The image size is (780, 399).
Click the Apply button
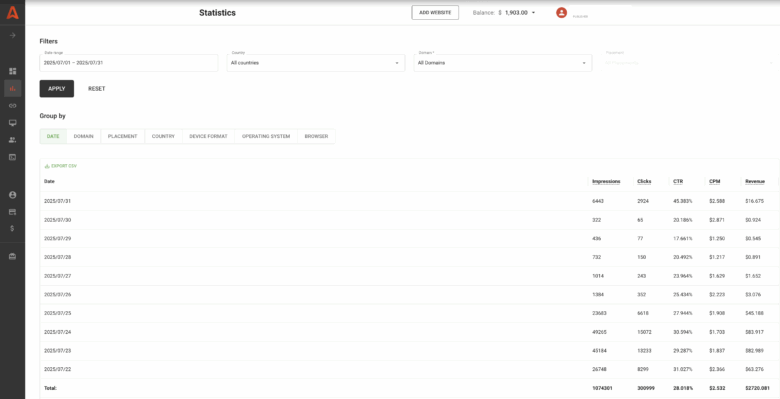click(57, 89)
